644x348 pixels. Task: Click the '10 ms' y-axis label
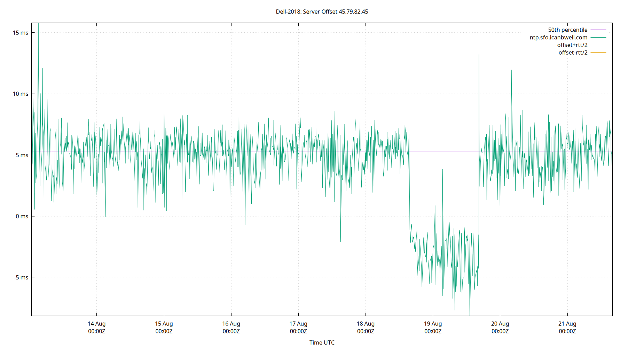pyautogui.click(x=21, y=94)
